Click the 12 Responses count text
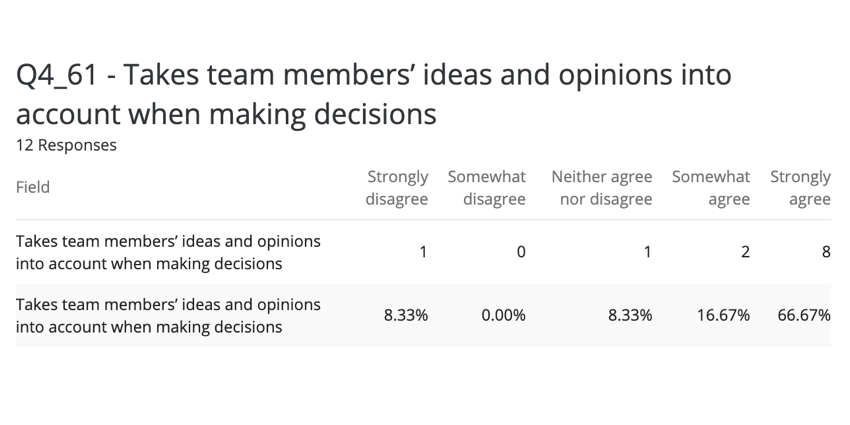The width and height of the screenshot is (850, 425). click(66, 145)
